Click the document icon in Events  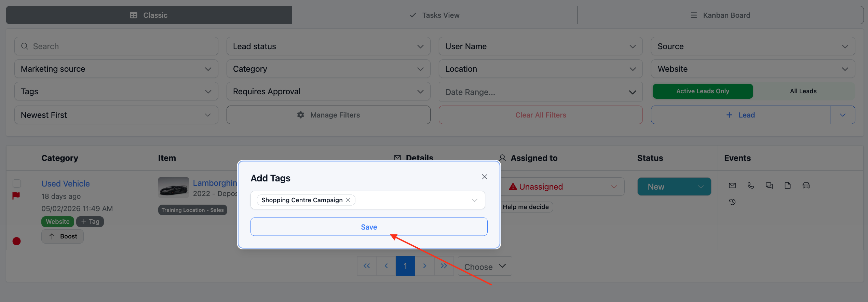tap(787, 186)
